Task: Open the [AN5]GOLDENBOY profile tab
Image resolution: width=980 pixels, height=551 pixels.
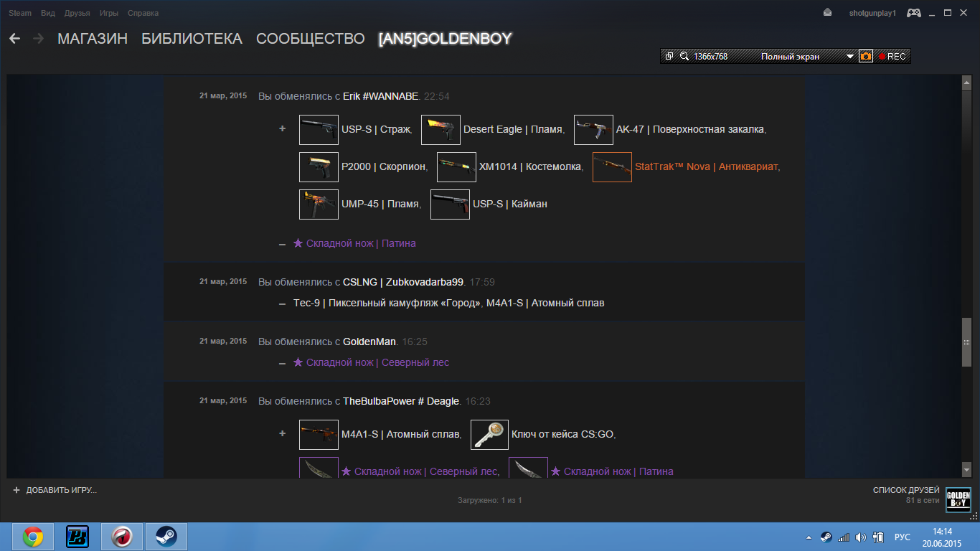Action: 445,39
